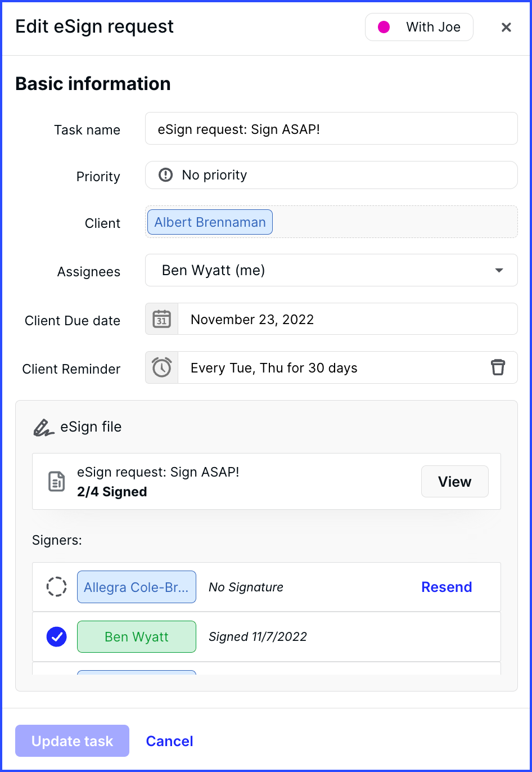Click the Ben Wyatt green signer tag
Image resolution: width=532 pixels, height=772 pixels.
pos(137,636)
